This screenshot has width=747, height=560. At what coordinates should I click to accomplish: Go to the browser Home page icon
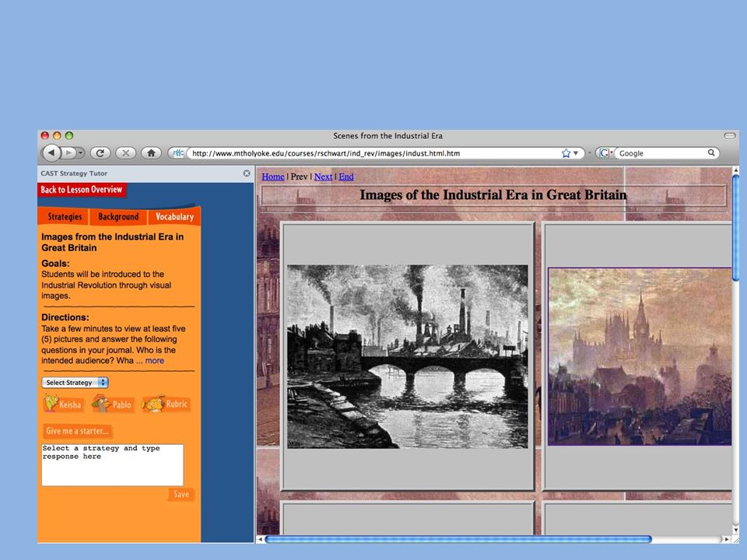point(151,153)
